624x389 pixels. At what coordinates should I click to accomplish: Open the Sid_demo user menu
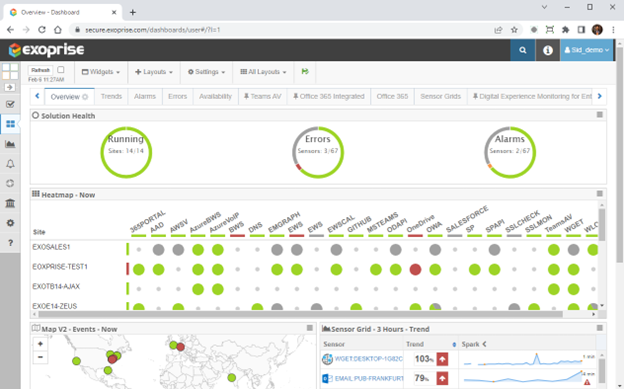pyautogui.click(x=587, y=50)
